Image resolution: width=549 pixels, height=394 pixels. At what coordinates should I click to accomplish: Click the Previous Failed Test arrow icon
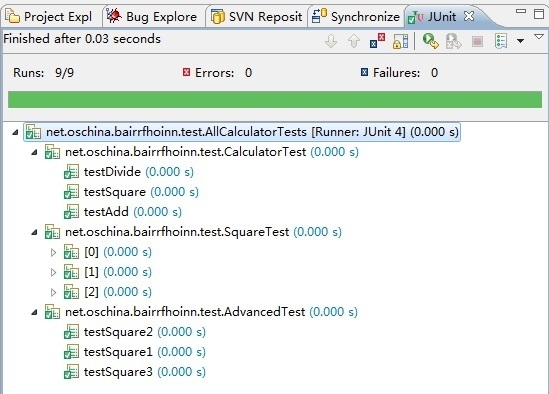(x=354, y=41)
